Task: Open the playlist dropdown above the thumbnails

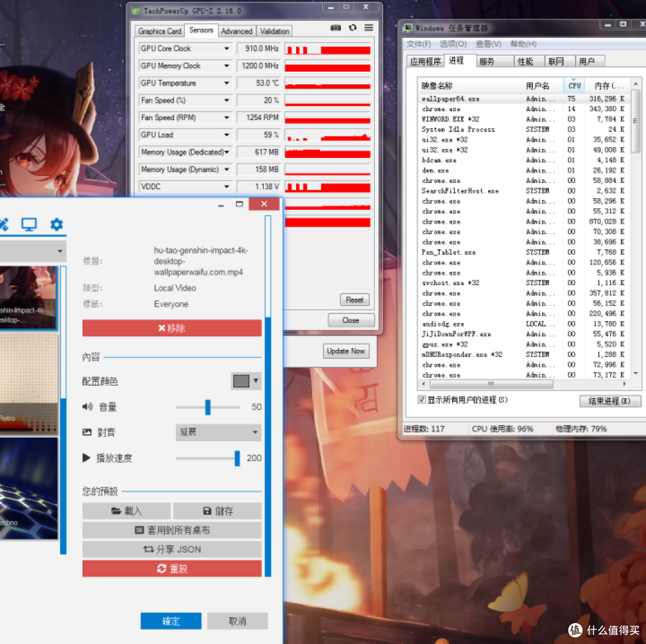Action: (32, 251)
